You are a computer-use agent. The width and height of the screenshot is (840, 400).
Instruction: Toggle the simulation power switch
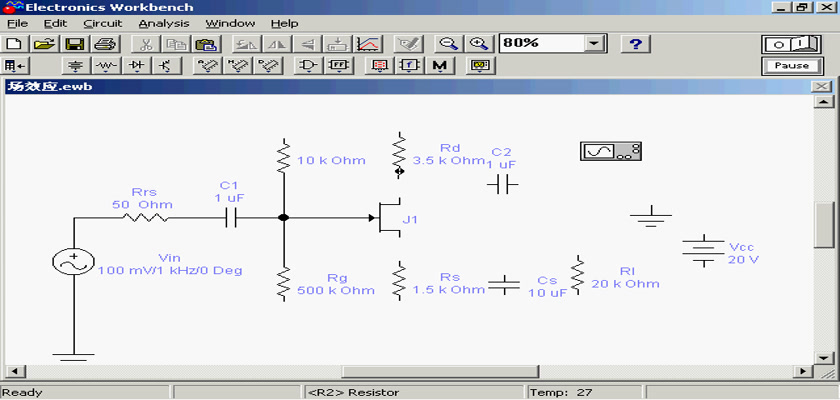tap(792, 44)
